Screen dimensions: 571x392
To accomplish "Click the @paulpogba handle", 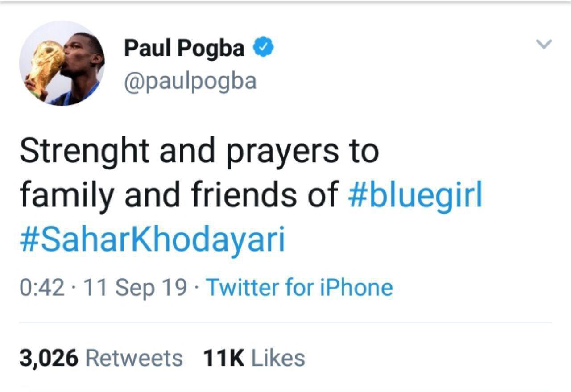I will click(190, 82).
